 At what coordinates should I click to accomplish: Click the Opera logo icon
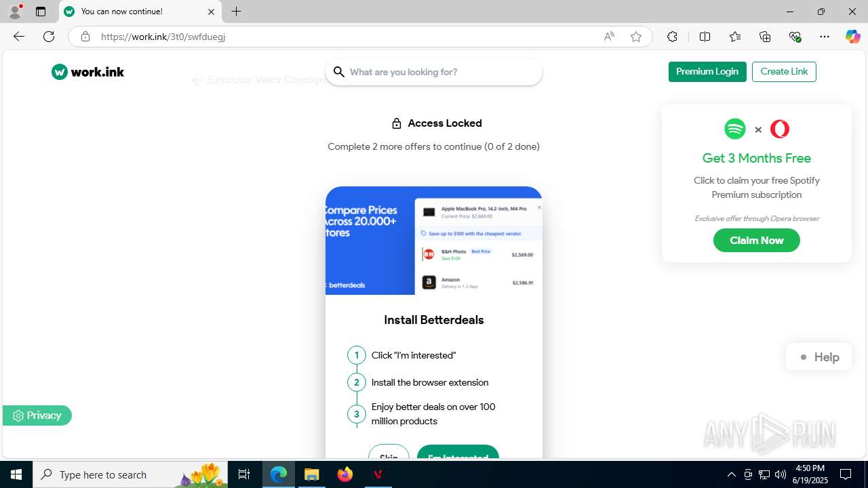(780, 129)
